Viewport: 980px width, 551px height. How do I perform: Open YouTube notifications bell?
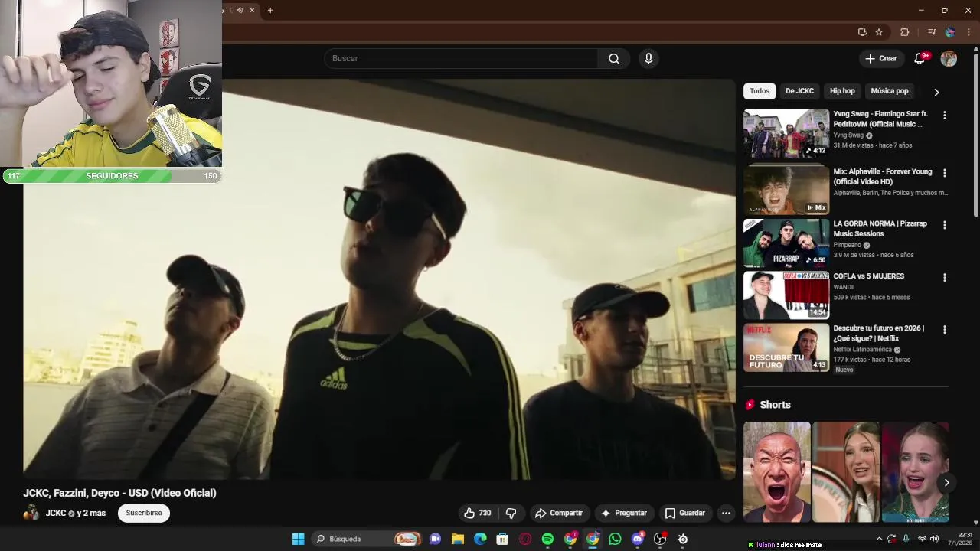tap(920, 59)
